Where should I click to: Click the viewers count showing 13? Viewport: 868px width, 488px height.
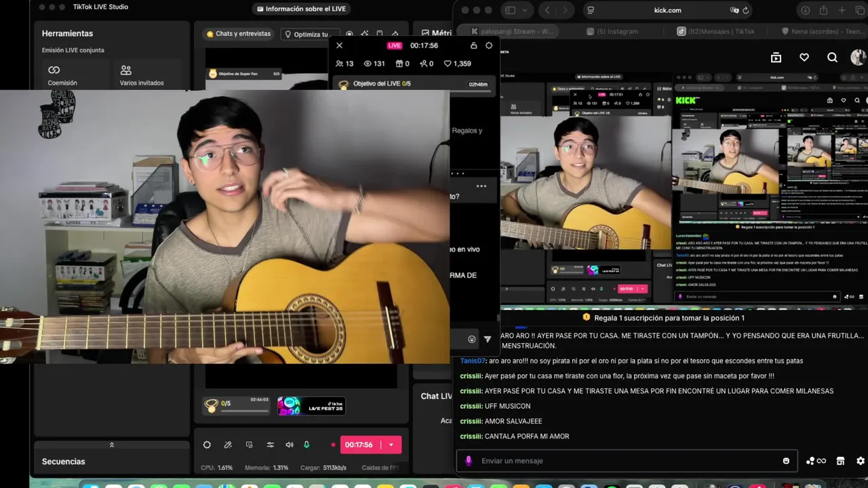coord(344,64)
